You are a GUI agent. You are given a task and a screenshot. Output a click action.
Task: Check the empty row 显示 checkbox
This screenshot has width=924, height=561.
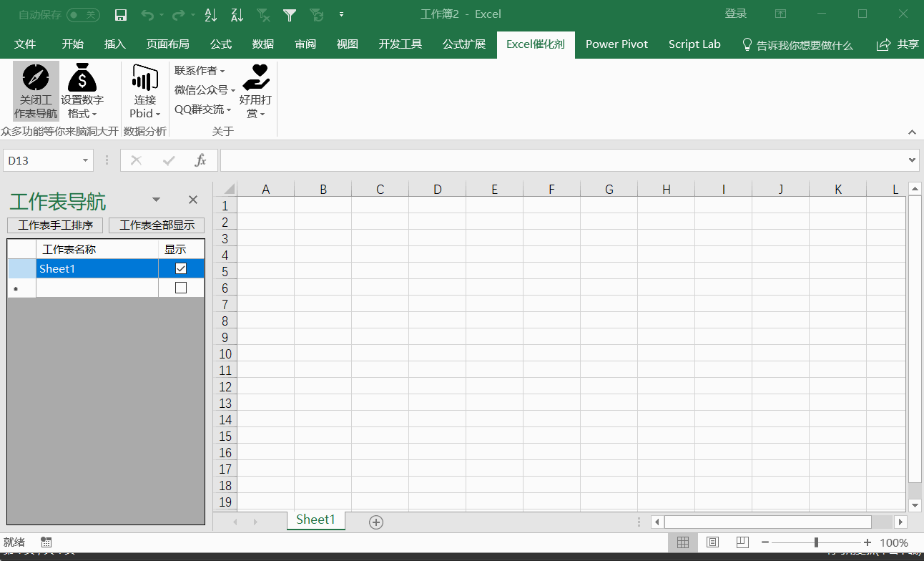[x=181, y=288]
